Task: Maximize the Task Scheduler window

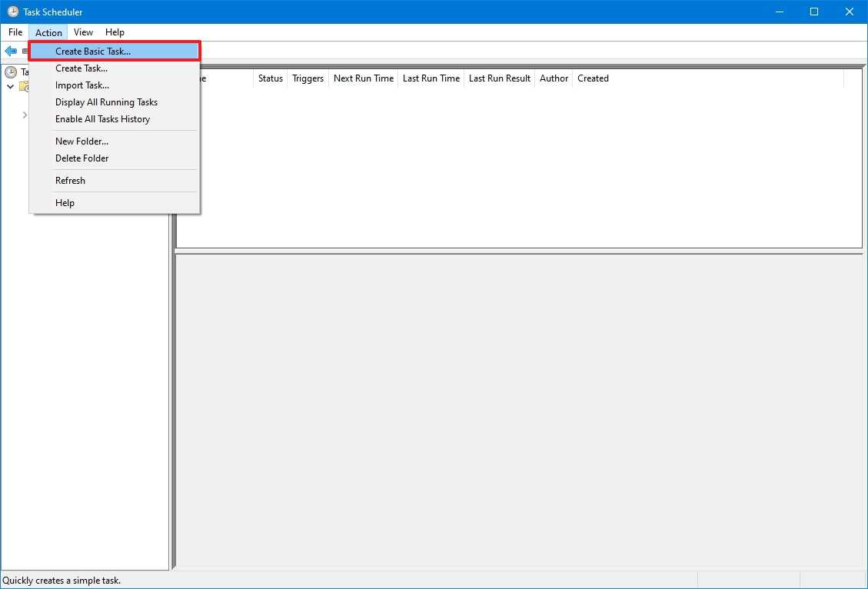Action: click(814, 12)
